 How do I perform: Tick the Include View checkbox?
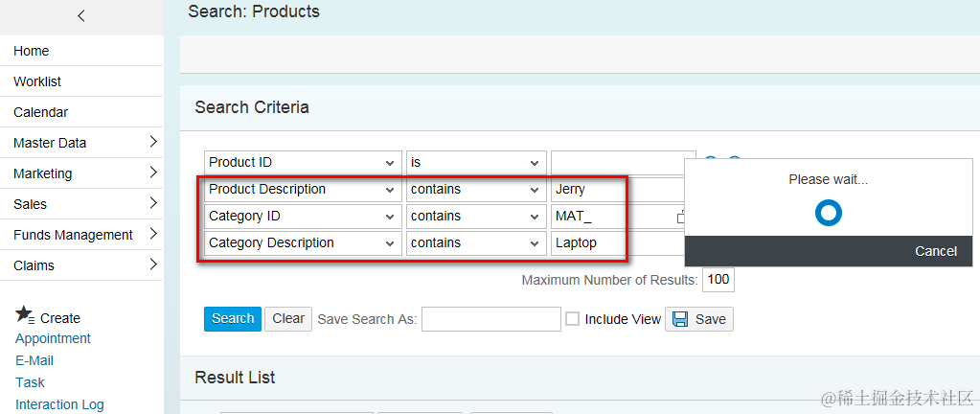click(573, 319)
